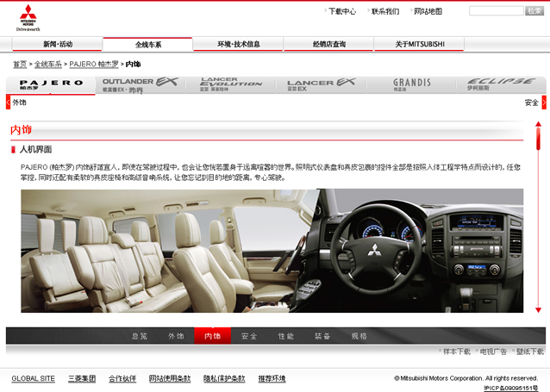
Task: Click the red scroll-down arrow
Action: [538, 310]
